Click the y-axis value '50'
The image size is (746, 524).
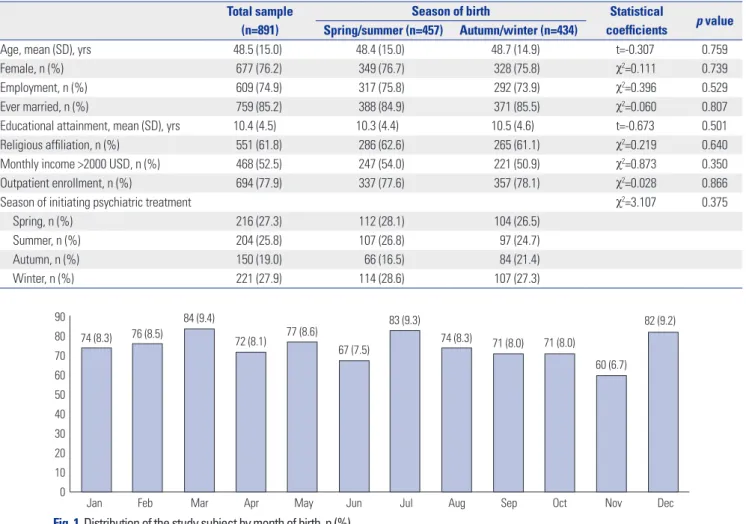click(59, 395)
